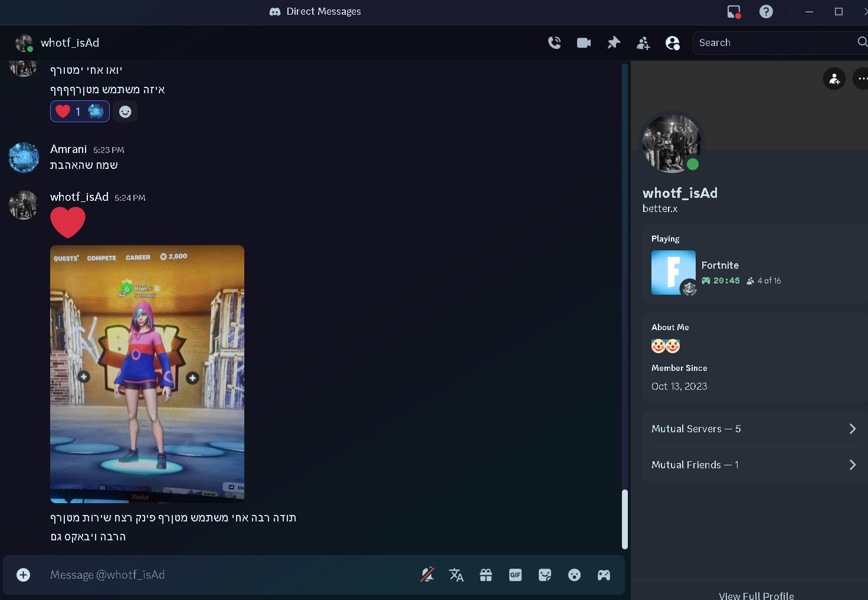Image resolution: width=868 pixels, height=600 pixels.
Task: Add friends to DM icon
Action: tap(643, 43)
